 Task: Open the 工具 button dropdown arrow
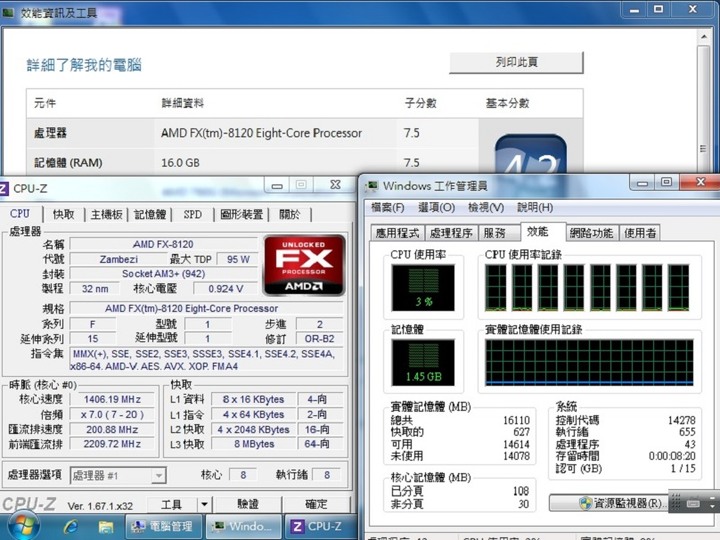point(204,505)
